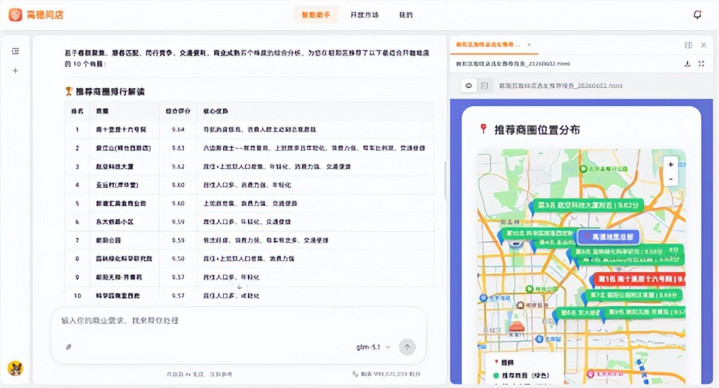Click the 排名 column header
This screenshot has height=388, width=719.
point(77,111)
